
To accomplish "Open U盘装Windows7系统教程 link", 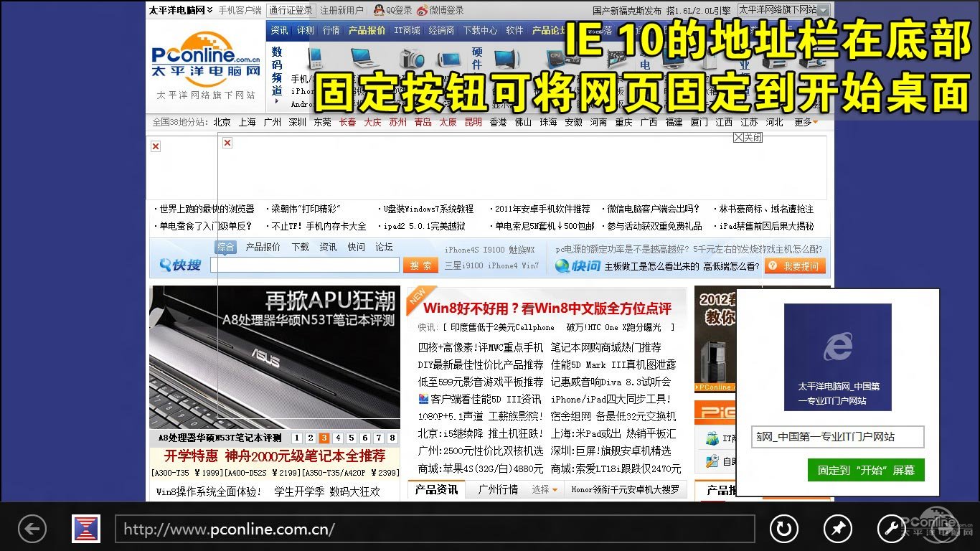I will pyautogui.click(x=428, y=209).
